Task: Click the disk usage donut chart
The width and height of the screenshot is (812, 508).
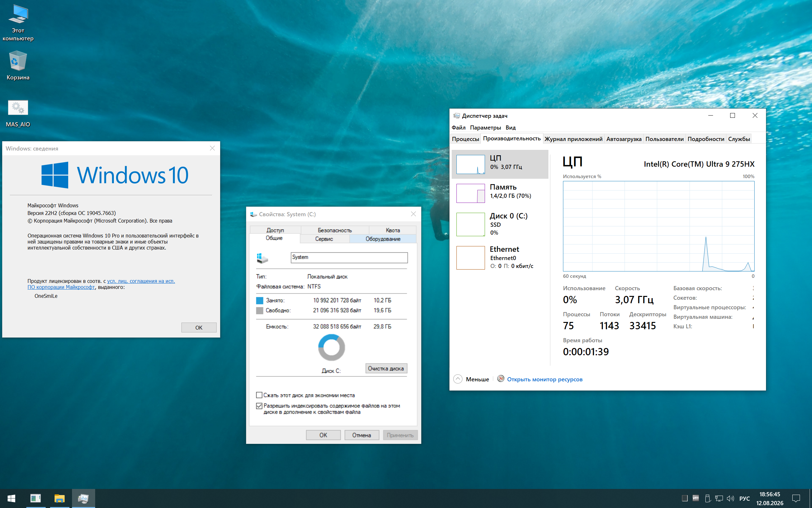Action: [x=331, y=347]
